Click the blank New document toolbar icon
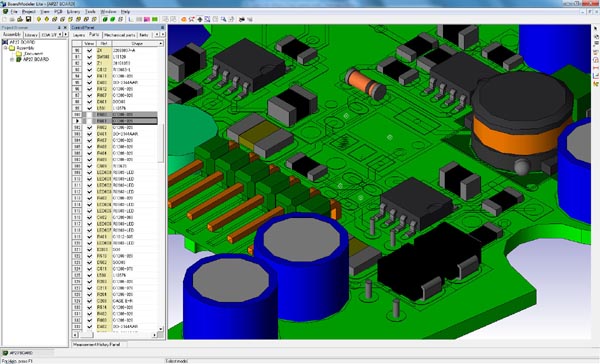The width and height of the screenshot is (600, 364). (x=5, y=19)
